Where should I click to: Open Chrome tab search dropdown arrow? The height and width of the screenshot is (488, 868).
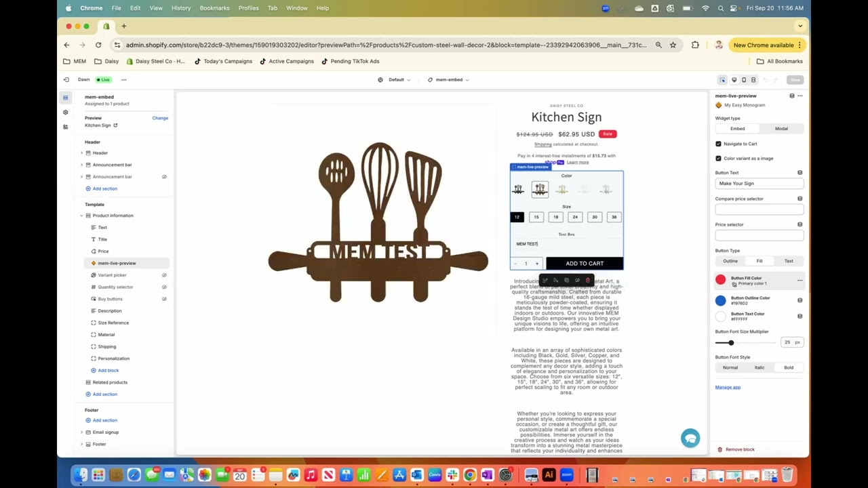pos(800,26)
